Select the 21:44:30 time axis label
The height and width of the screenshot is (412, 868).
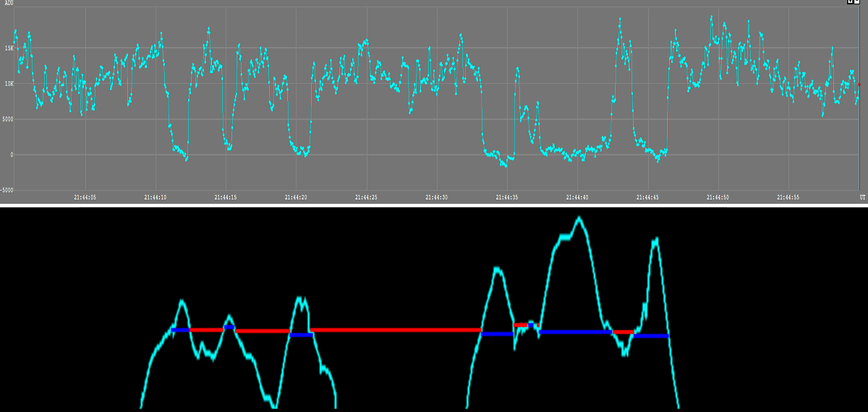coord(436,197)
